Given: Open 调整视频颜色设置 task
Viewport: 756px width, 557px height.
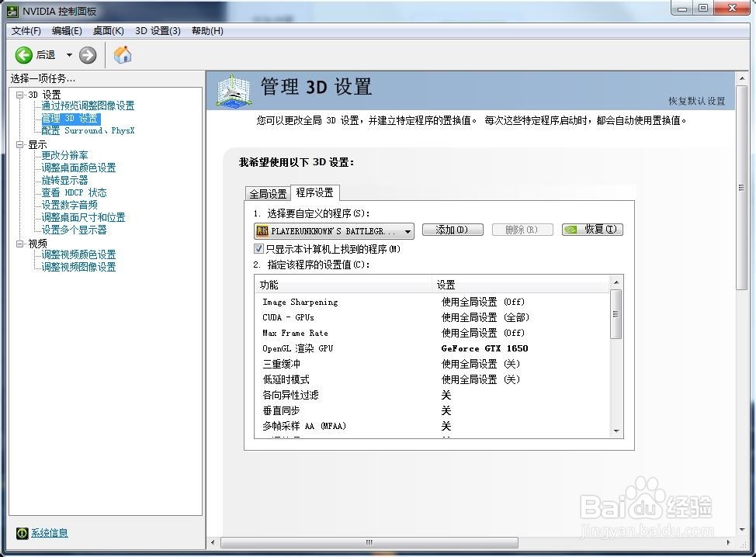Looking at the screenshot, I should (78, 254).
